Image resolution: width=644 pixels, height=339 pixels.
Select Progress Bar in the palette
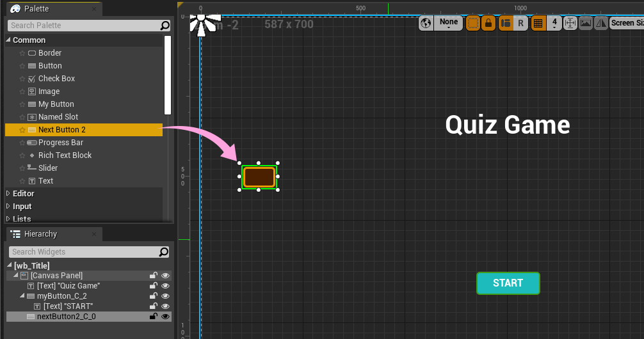[x=84, y=143]
